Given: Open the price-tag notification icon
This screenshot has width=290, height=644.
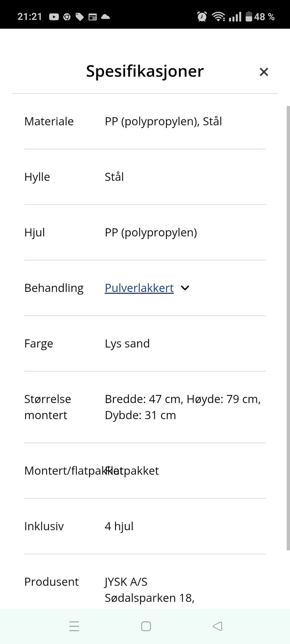Looking at the screenshot, I should coord(80,17).
